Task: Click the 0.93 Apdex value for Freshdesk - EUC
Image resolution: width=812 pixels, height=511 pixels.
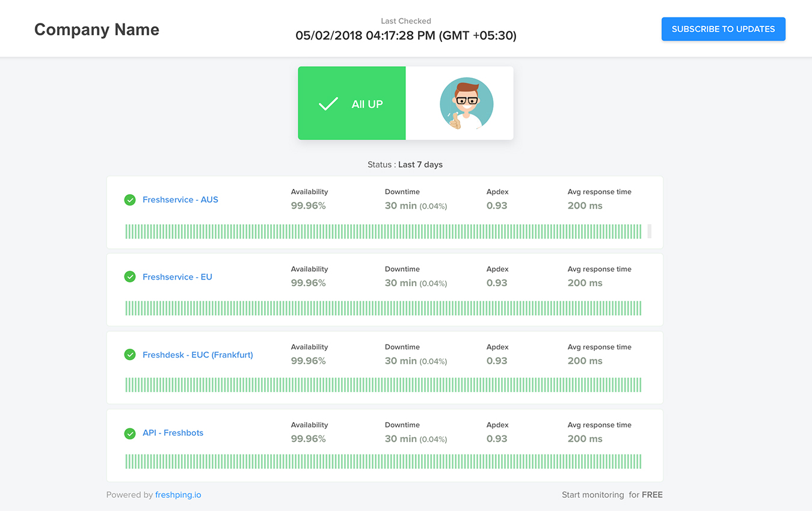Action: [x=497, y=361]
